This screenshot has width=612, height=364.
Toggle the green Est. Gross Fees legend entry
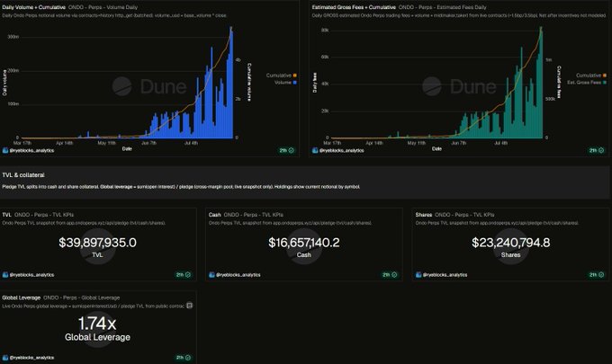(x=587, y=83)
